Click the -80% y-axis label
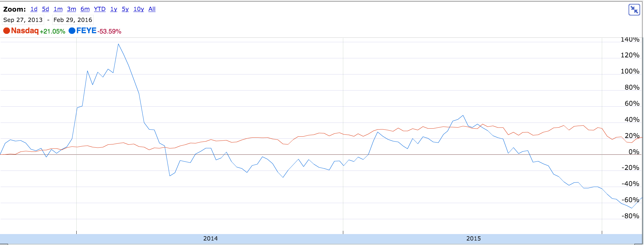The height and width of the screenshot is (245, 644). pos(630,216)
